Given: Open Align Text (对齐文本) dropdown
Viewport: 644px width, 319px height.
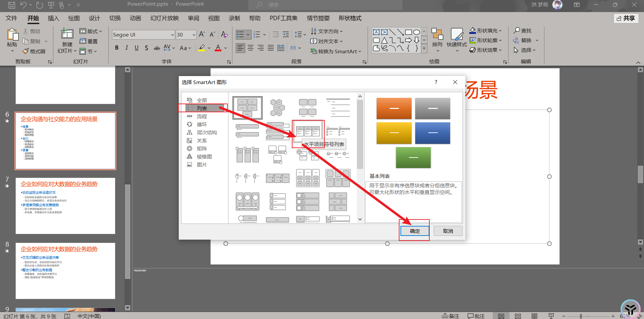Looking at the screenshot, I should click(327, 41).
